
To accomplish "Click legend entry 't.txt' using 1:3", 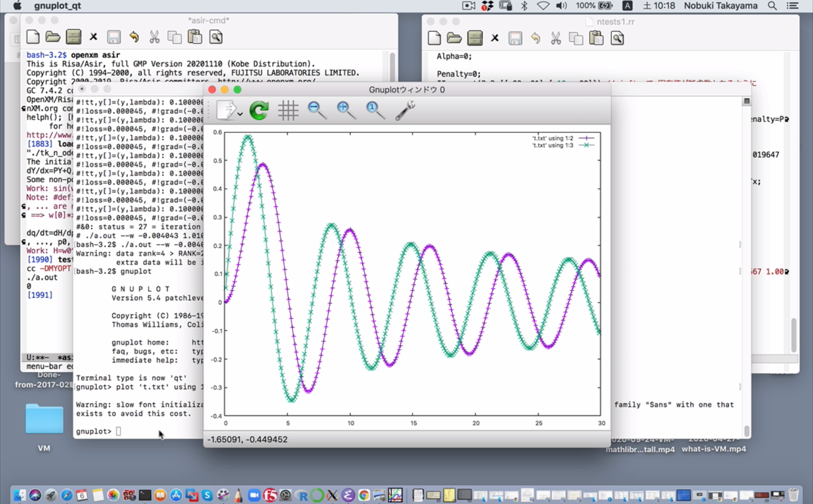I will [563, 145].
